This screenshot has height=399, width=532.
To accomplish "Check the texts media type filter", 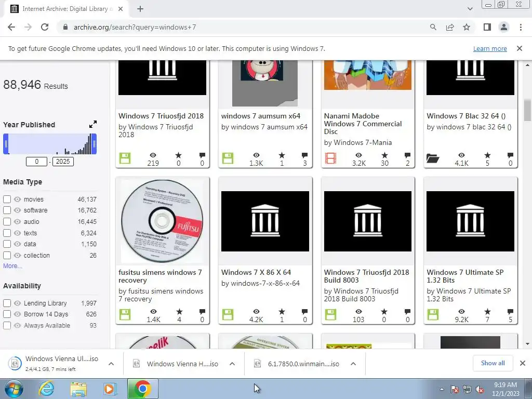I will (7, 233).
